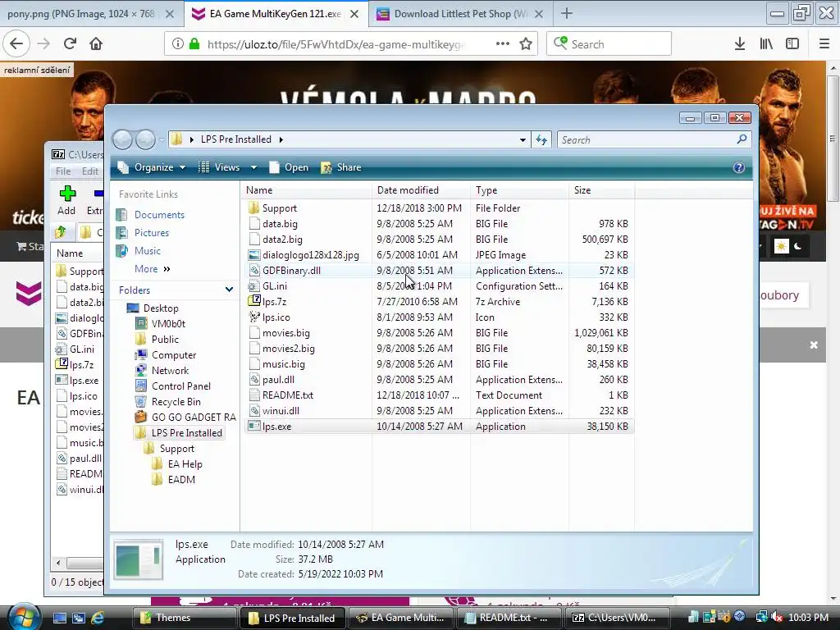Click the green Add icon in 7-Zip
The image size is (840, 630).
coord(67,194)
